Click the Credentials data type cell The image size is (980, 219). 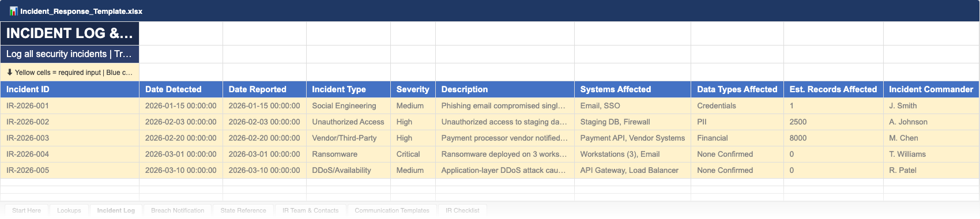pos(737,106)
